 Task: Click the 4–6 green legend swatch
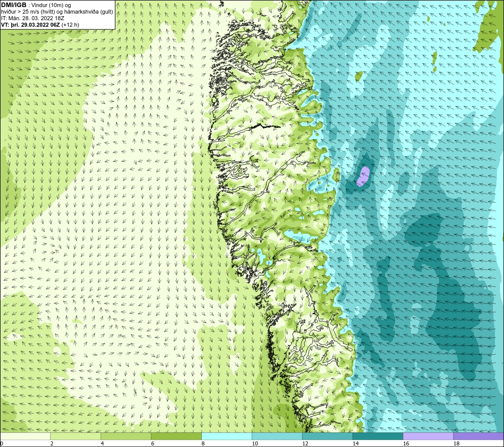pyautogui.click(x=126, y=436)
